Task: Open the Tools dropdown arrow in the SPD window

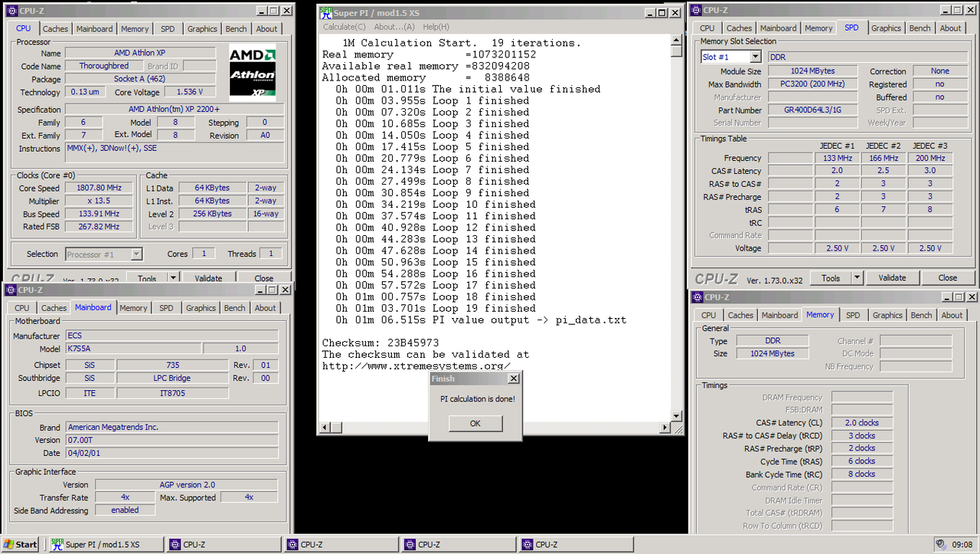Action: 857,278
